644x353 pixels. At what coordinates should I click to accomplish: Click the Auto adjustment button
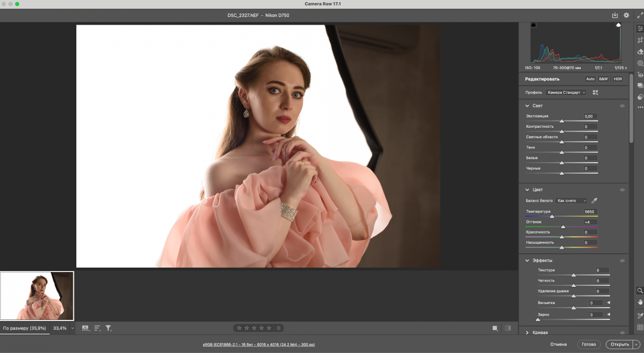(590, 79)
